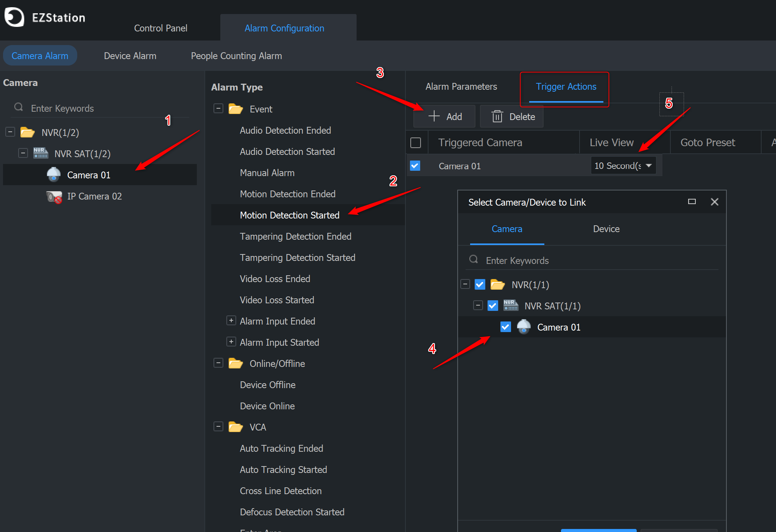Uncheck the Camera 01 row checkbox in table
Viewport: 776px width, 532px height.
click(415, 165)
